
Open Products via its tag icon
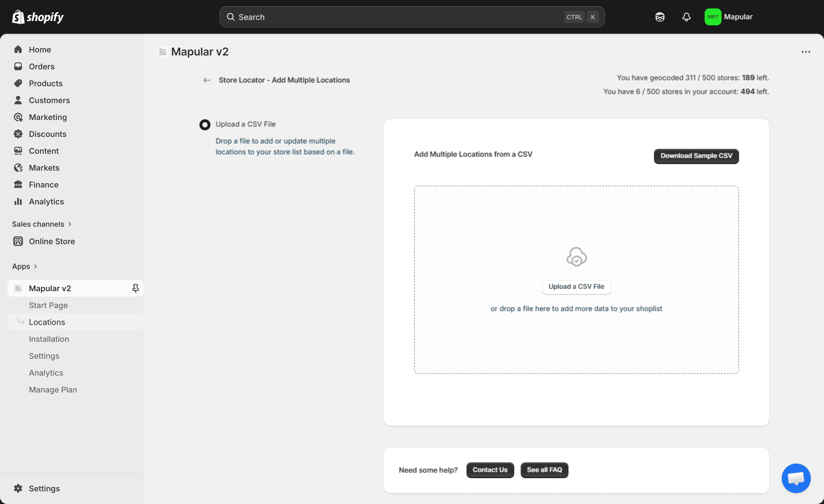point(18,83)
